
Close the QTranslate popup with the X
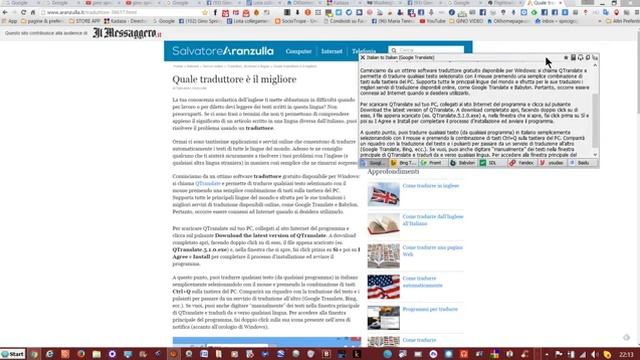click(362, 58)
